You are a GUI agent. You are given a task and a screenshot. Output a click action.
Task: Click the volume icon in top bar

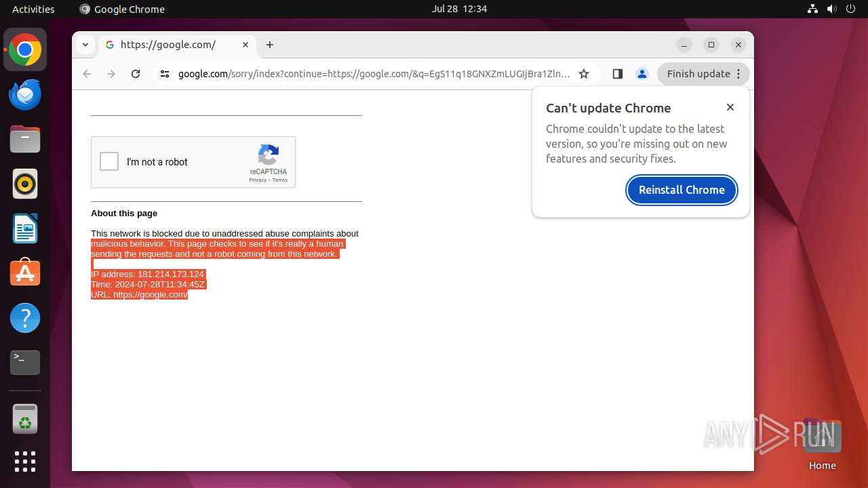pos(832,9)
